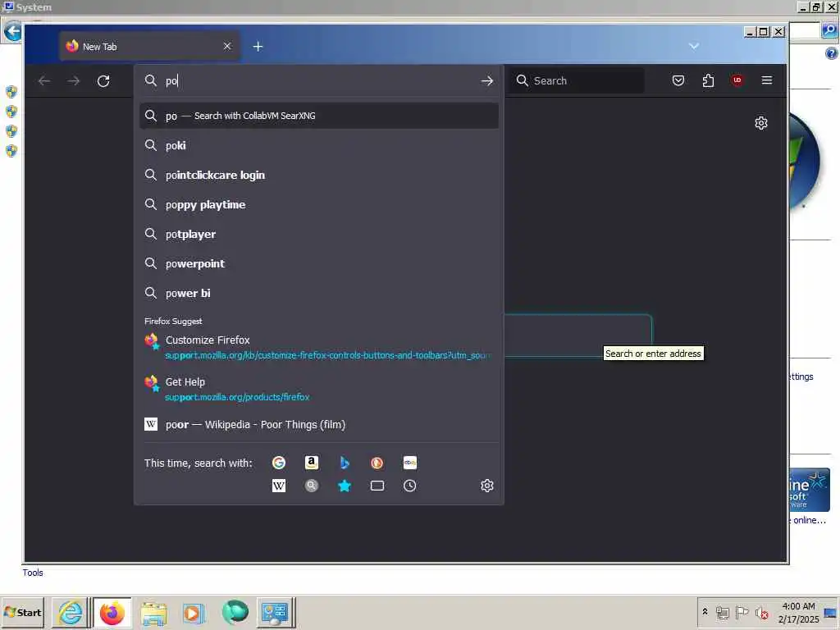
Task: Search history using the clock icon
Action: 410,486
